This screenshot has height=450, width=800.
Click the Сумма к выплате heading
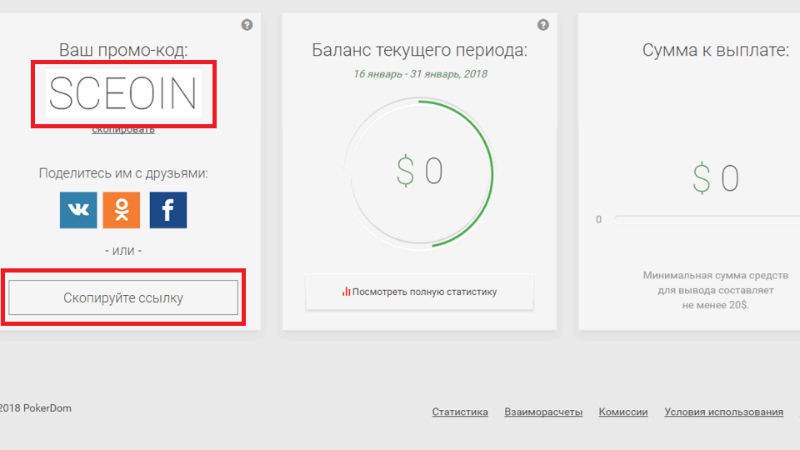[715, 50]
